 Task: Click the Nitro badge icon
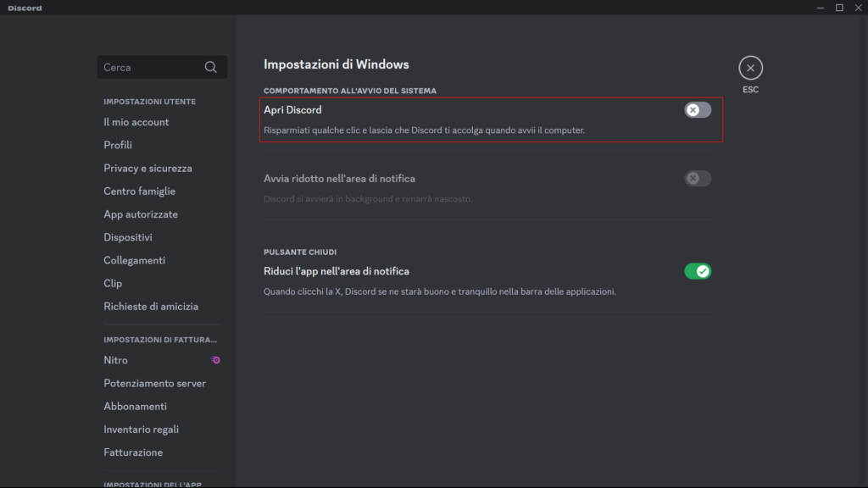[215, 360]
